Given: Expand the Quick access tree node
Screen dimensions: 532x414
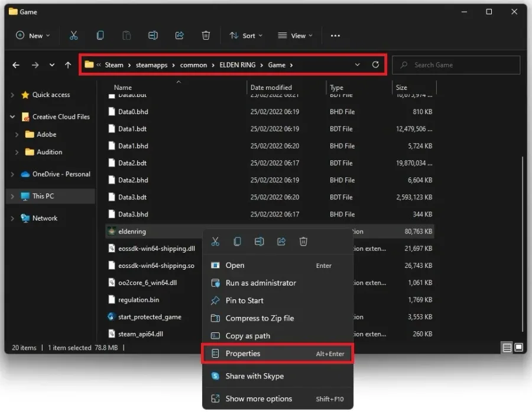Looking at the screenshot, I should [12, 95].
